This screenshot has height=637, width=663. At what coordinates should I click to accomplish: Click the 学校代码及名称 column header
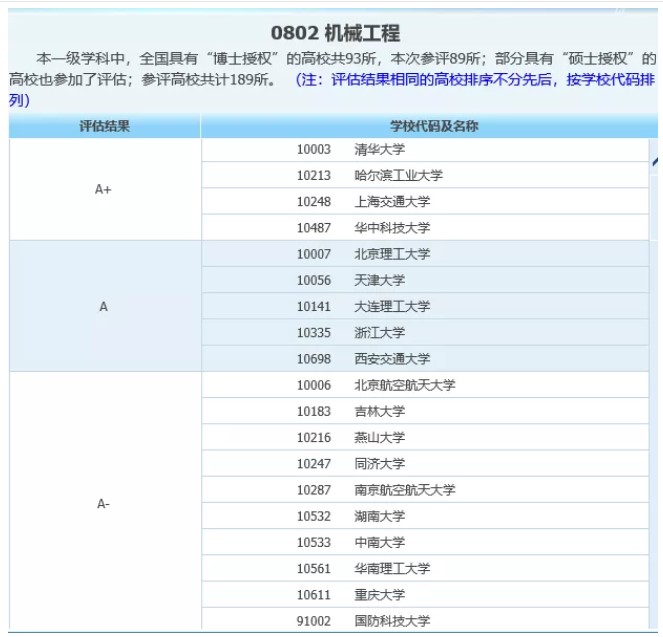pos(433,126)
